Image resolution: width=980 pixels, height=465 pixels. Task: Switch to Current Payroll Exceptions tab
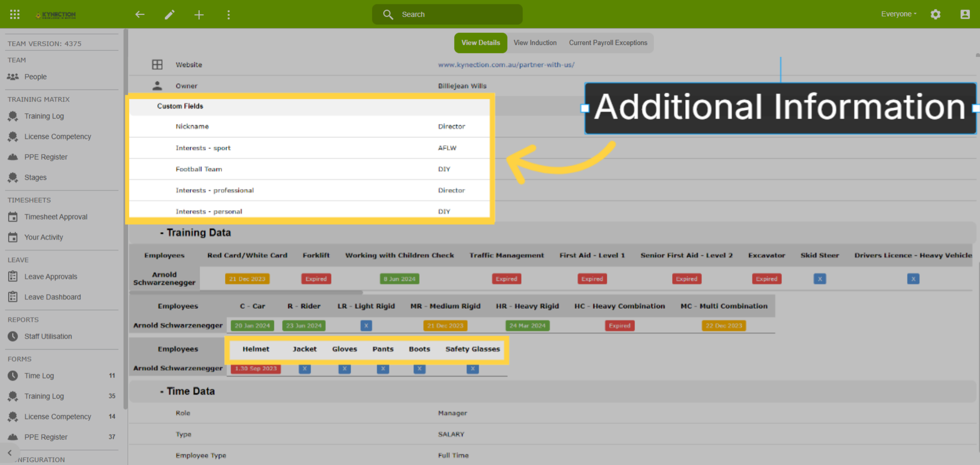tap(608, 43)
